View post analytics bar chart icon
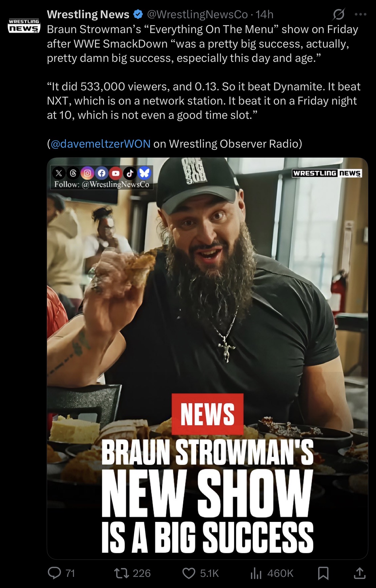This screenshot has height=588, width=376. click(256, 573)
